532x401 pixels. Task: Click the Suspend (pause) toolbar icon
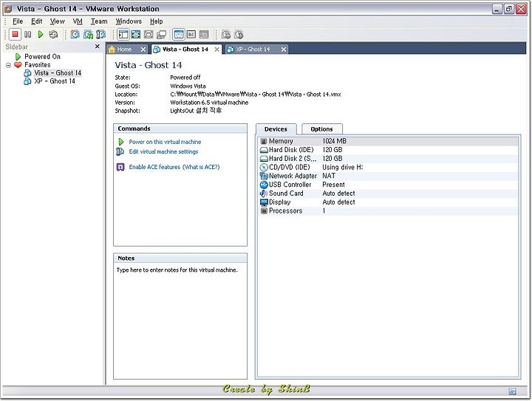coord(28,35)
